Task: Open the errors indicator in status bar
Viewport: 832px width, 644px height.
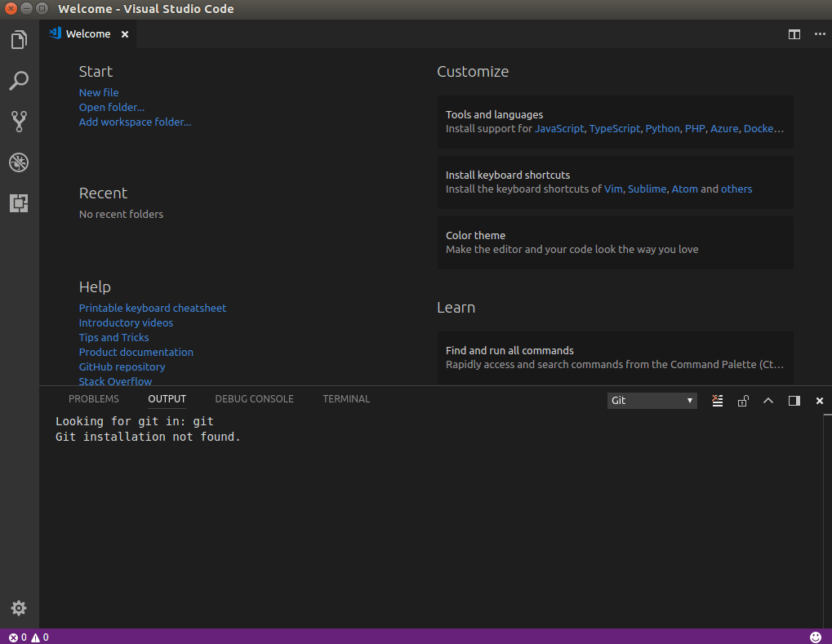Action: click(x=17, y=637)
